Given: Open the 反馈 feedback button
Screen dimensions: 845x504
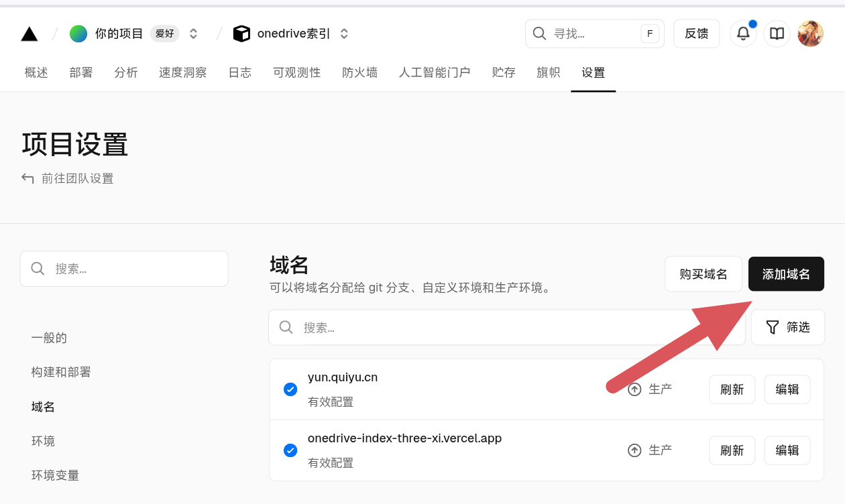Looking at the screenshot, I should [696, 33].
